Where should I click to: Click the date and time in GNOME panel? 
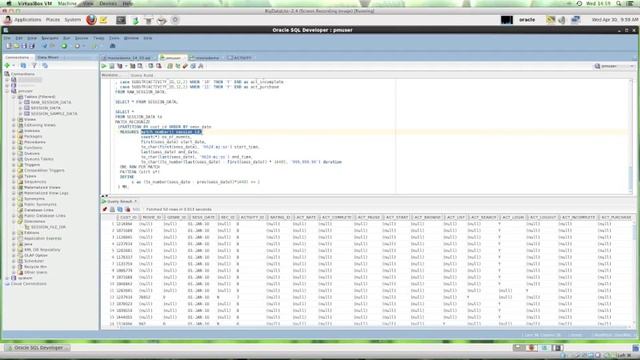615,20
